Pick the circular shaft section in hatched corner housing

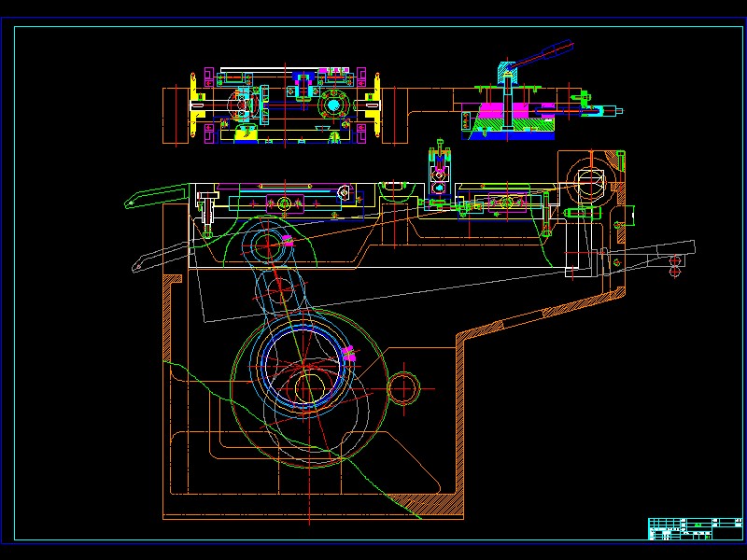(590, 183)
